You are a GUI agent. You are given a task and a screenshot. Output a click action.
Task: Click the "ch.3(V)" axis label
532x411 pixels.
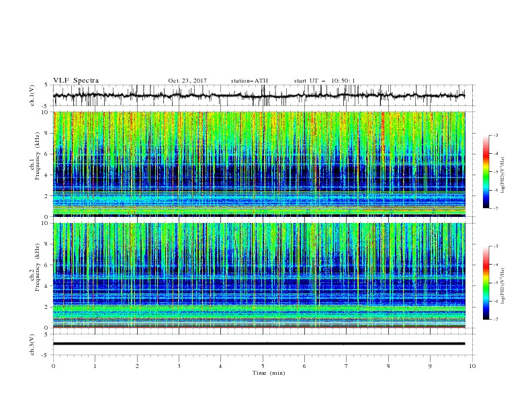coord(32,345)
